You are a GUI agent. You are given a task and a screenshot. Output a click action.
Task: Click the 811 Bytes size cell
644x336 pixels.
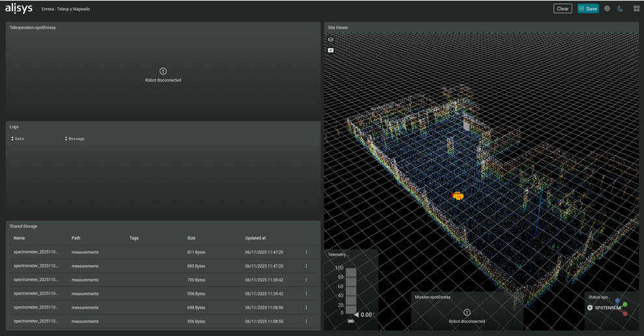(x=196, y=252)
